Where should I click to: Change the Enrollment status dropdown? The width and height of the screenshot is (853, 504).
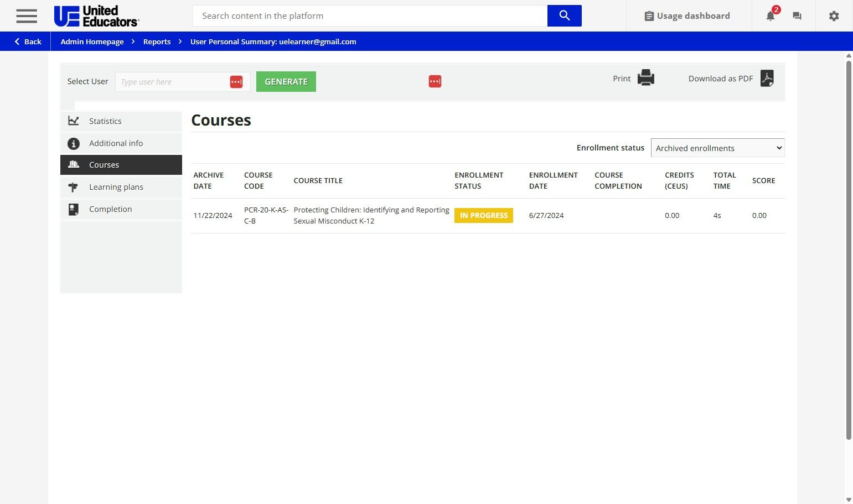(x=717, y=148)
